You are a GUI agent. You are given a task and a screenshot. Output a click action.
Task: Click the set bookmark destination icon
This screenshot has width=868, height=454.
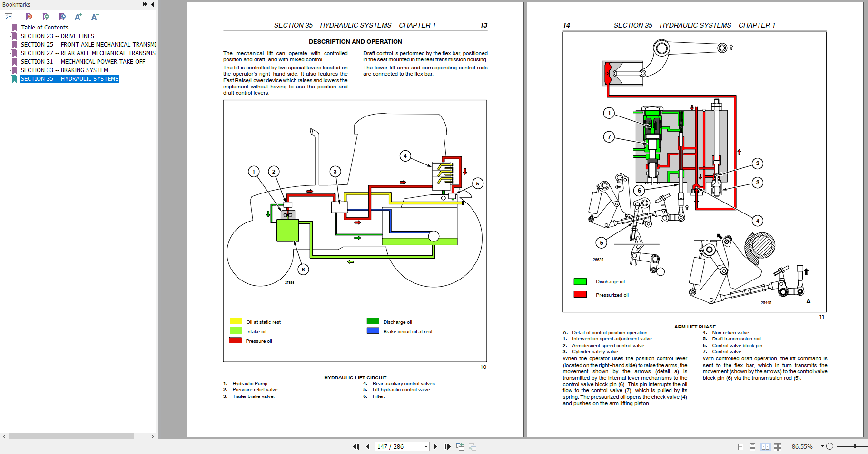pos(62,17)
